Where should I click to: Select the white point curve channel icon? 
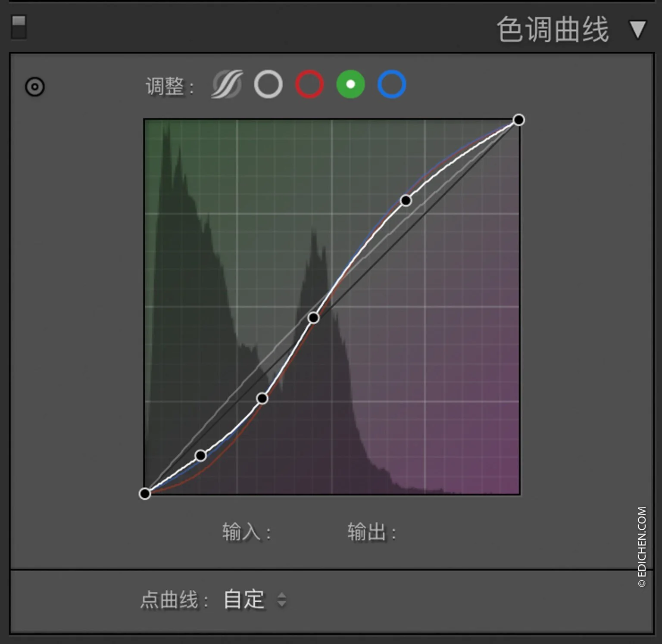pos(268,85)
